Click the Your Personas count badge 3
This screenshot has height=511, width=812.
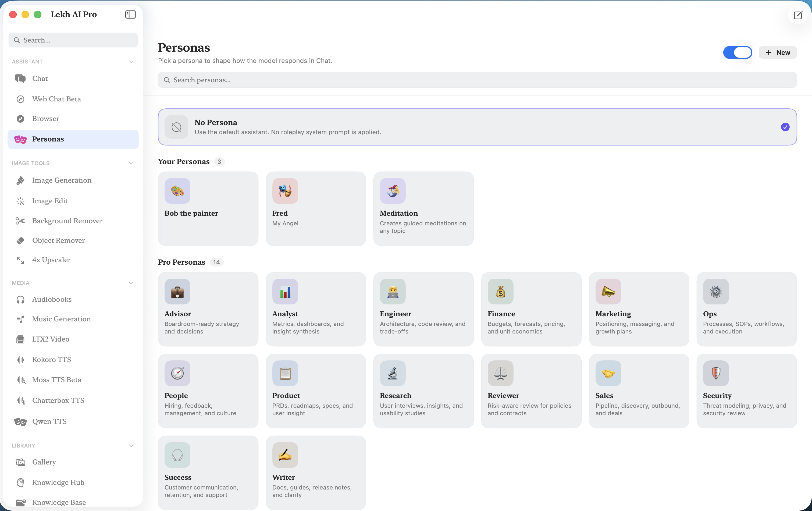[x=219, y=162]
